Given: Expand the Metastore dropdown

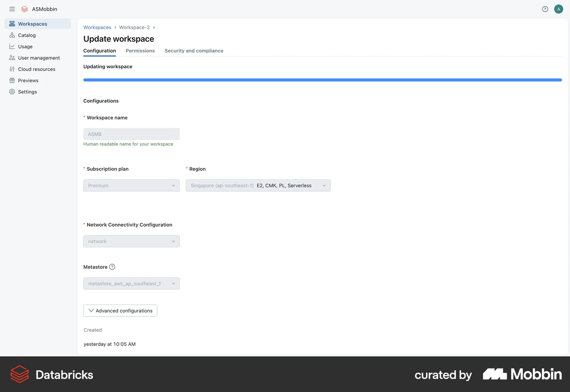Looking at the screenshot, I should [132, 283].
